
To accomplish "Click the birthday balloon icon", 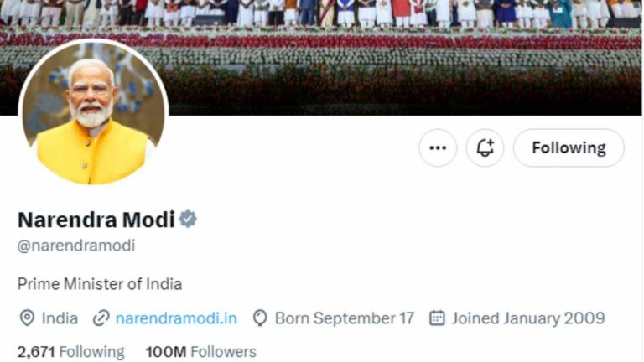I will 260,318.
